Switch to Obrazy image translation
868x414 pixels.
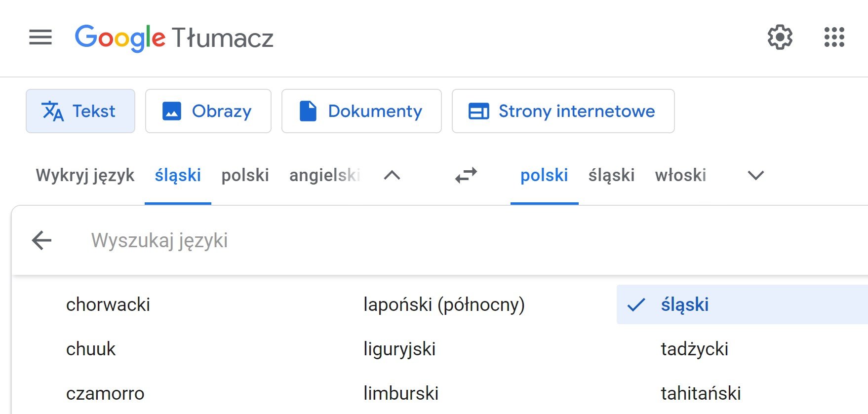click(208, 111)
